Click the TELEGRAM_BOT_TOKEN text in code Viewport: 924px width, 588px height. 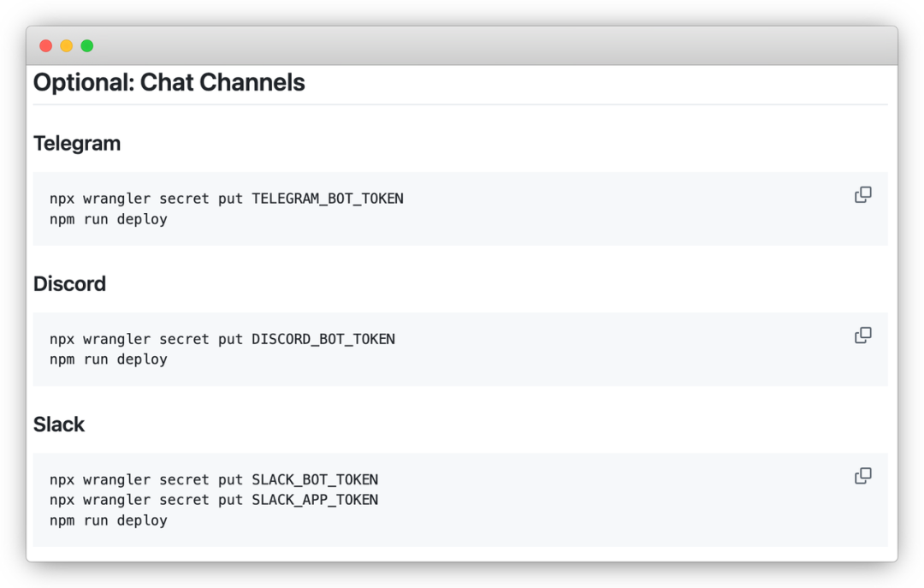point(327,199)
